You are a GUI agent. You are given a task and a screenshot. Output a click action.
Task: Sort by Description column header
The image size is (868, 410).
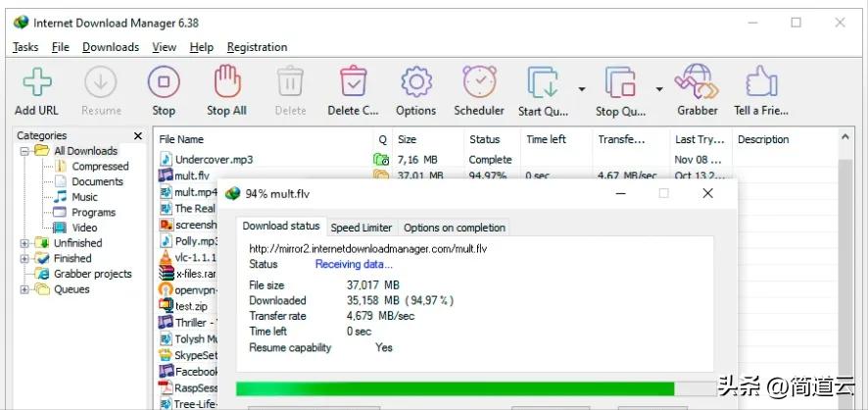(x=784, y=139)
